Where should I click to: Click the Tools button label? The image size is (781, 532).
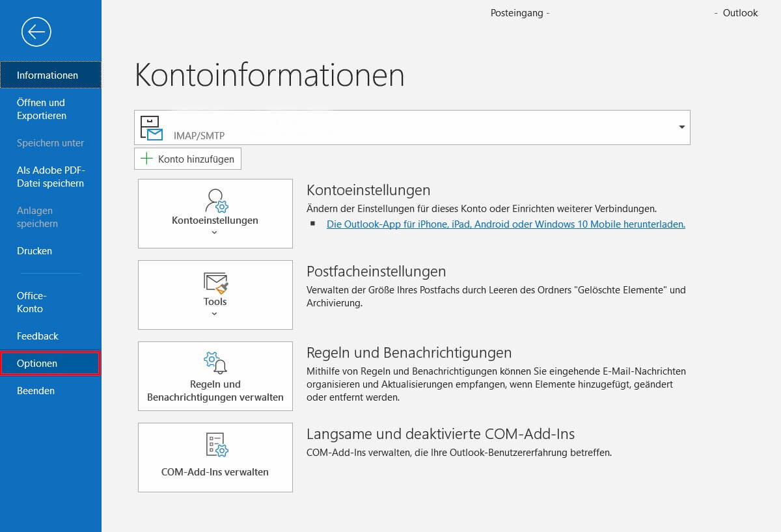tap(215, 302)
